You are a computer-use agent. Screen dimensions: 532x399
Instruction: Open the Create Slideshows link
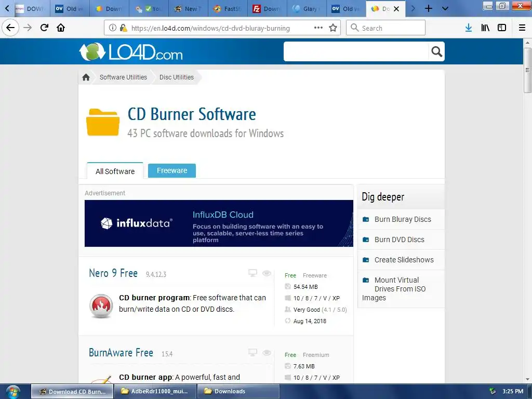[x=404, y=260]
